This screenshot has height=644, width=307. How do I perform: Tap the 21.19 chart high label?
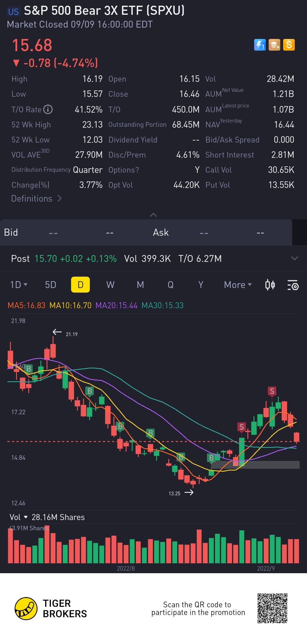[x=72, y=334]
